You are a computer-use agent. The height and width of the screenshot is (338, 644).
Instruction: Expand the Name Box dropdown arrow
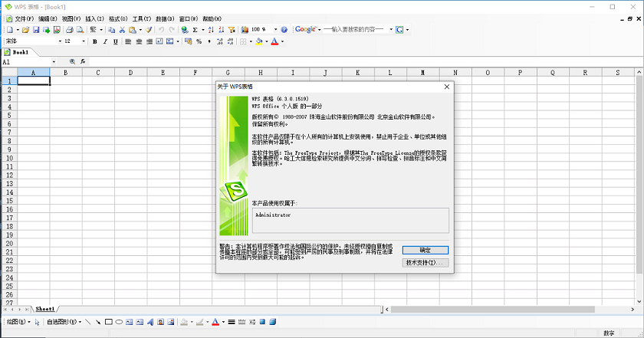point(54,61)
